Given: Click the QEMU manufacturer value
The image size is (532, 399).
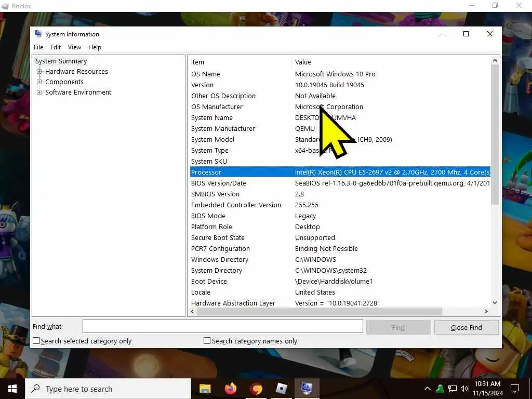Looking at the screenshot, I should pyautogui.click(x=304, y=129).
